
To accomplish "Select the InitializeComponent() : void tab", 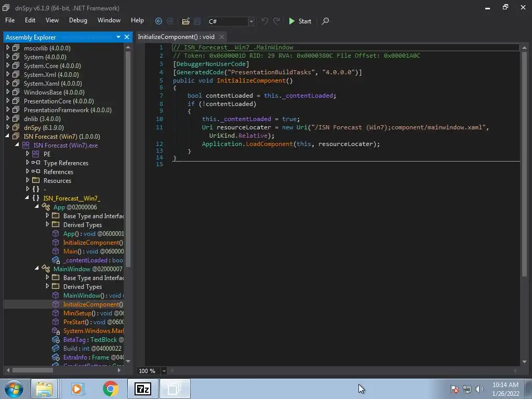I will point(176,37).
